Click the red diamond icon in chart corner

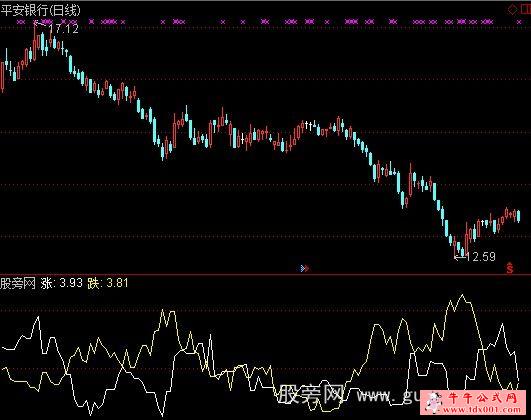[512, 9]
